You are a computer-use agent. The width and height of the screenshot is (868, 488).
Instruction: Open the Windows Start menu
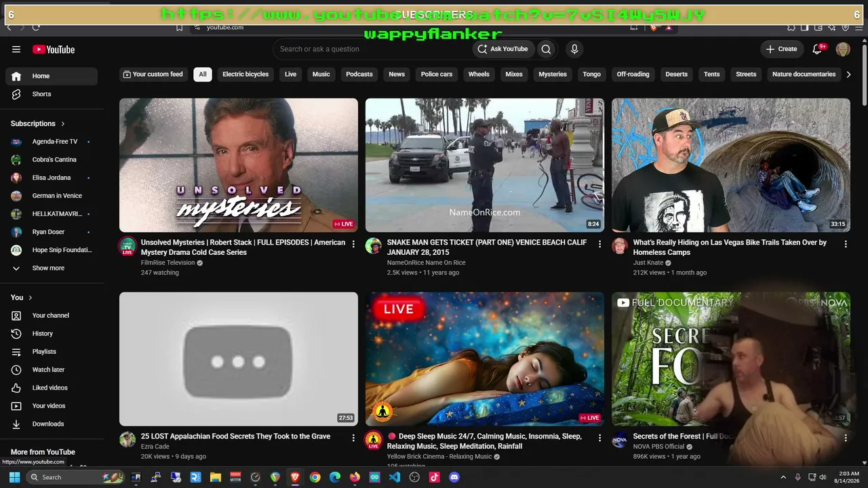14,477
